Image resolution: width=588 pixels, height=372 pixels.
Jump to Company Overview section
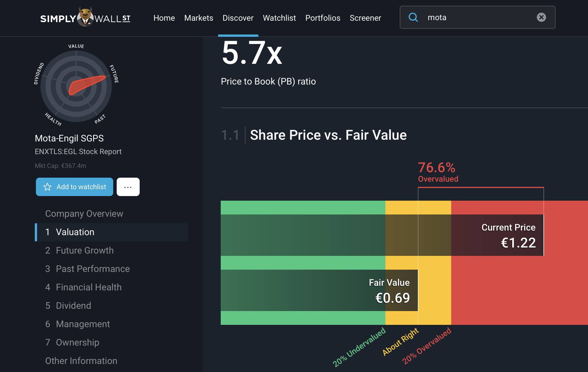[84, 214]
